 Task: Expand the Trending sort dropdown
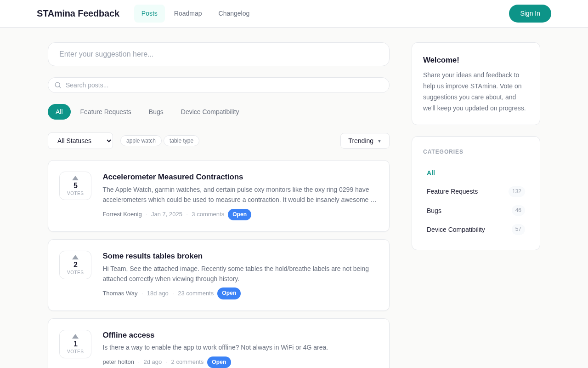[365, 141]
